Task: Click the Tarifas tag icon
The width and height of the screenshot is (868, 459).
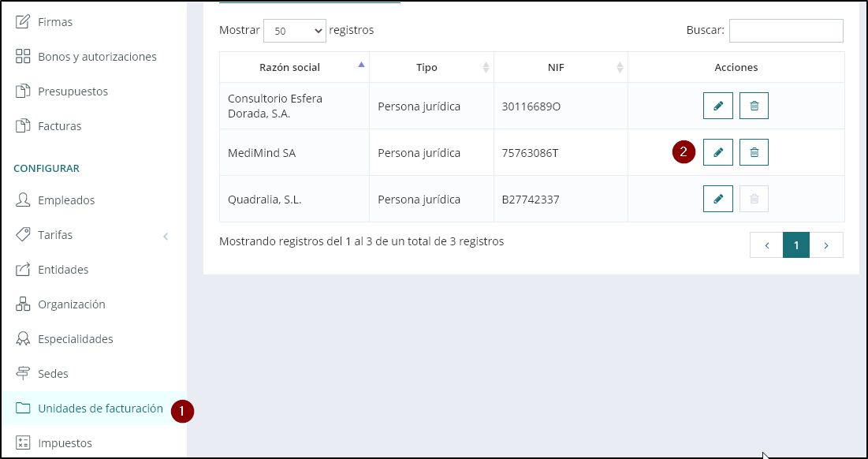Action: pos(23,235)
